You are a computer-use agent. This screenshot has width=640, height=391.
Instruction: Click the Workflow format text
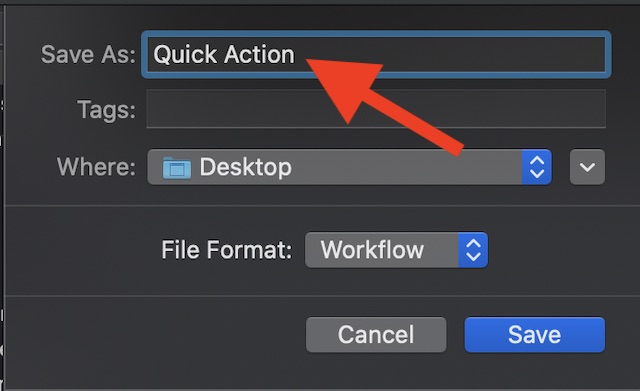[372, 250]
